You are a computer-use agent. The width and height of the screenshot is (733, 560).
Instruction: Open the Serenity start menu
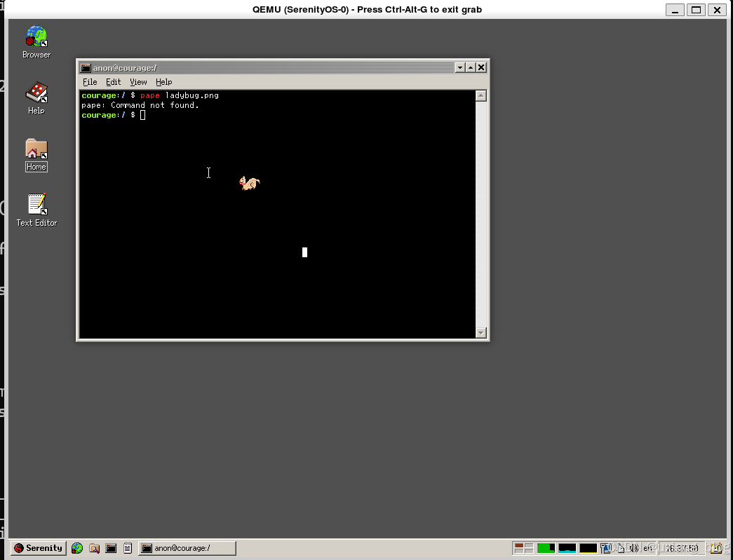(39, 548)
